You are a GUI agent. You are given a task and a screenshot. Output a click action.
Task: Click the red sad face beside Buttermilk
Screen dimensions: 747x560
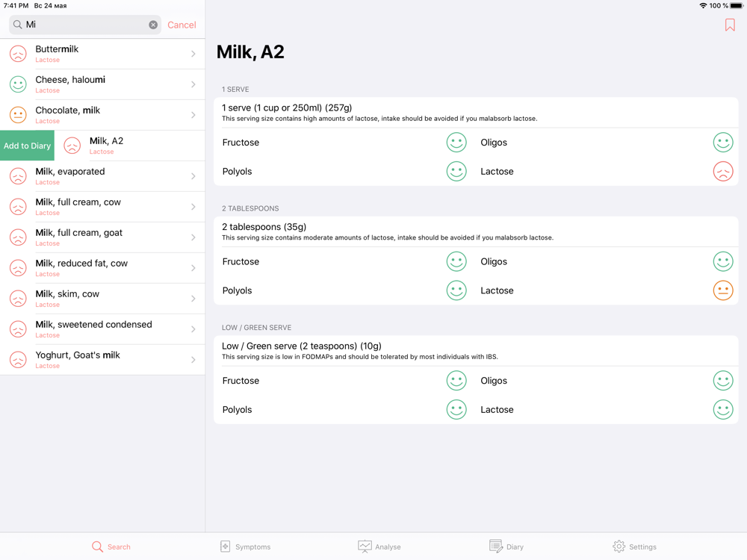18,54
